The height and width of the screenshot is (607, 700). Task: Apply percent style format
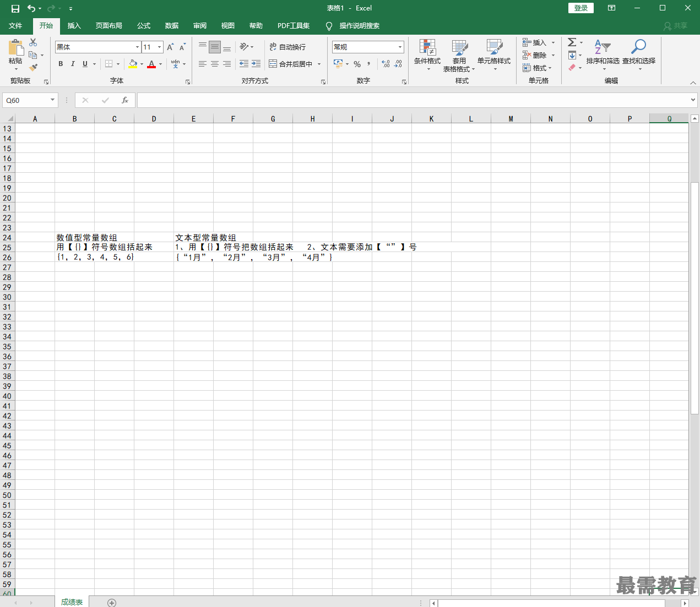(x=357, y=64)
